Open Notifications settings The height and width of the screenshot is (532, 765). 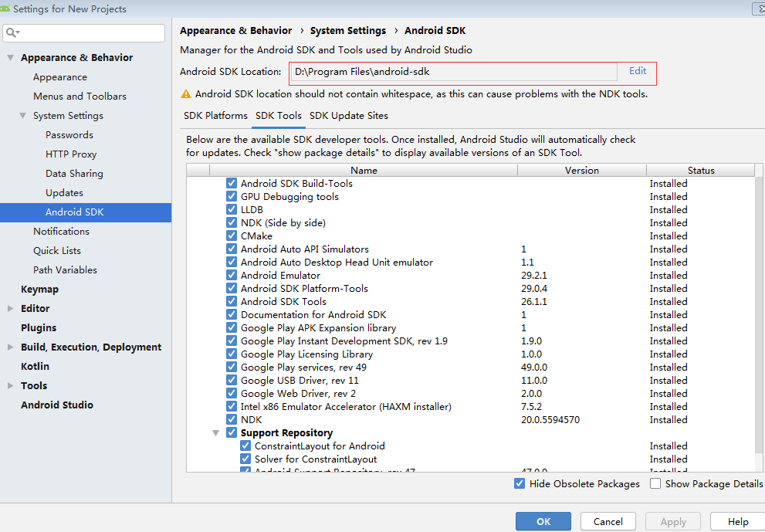(x=61, y=232)
